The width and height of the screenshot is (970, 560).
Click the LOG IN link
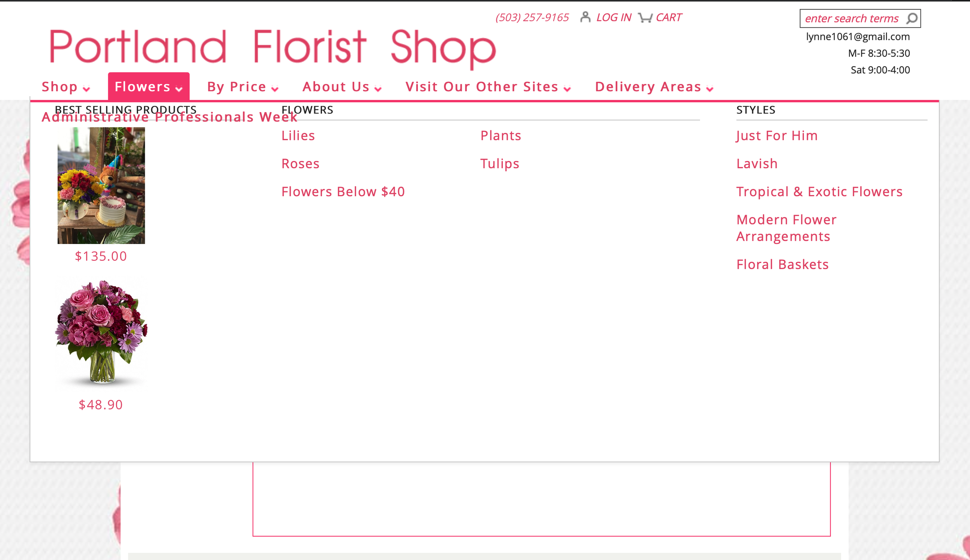coord(613,17)
